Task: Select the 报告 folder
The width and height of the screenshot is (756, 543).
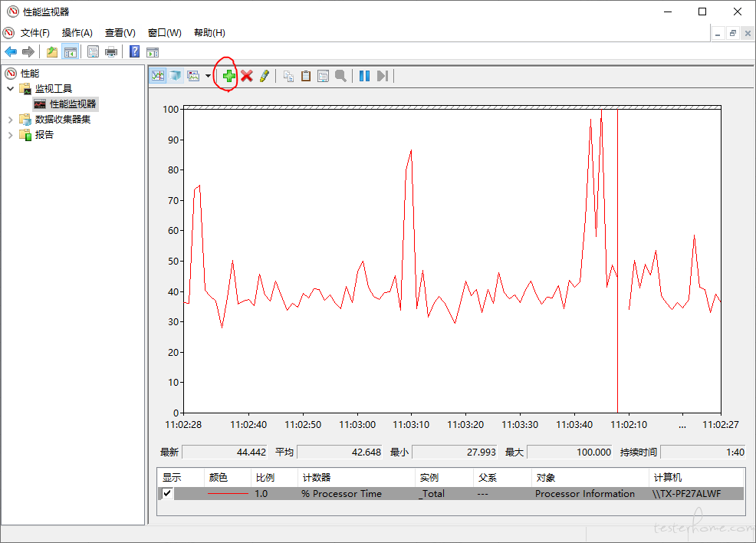Action: 44,135
